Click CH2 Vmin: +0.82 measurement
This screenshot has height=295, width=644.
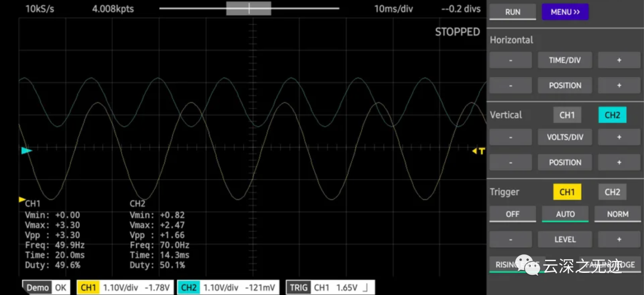coord(157,215)
